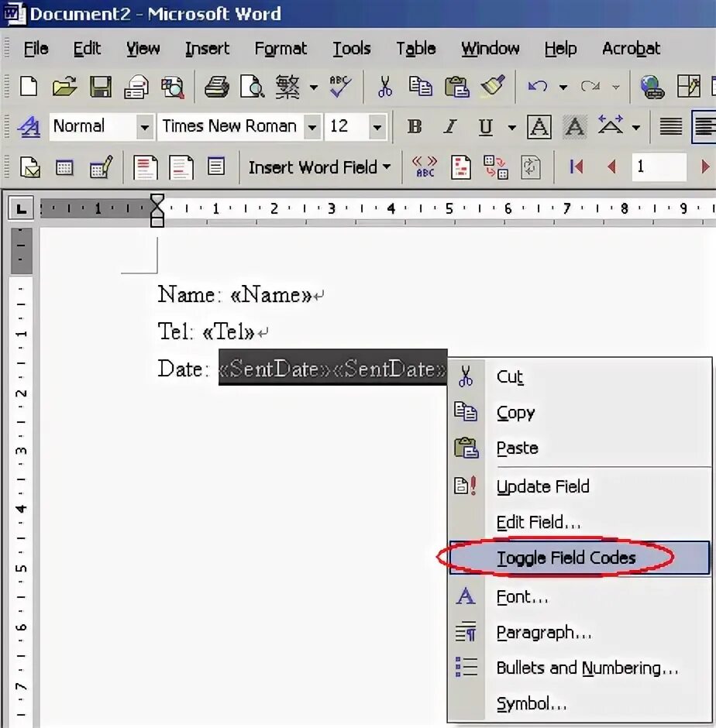This screenshot has height=728, width=716.
Task: Toggle Character Shading button
Action: pos(575,127)
